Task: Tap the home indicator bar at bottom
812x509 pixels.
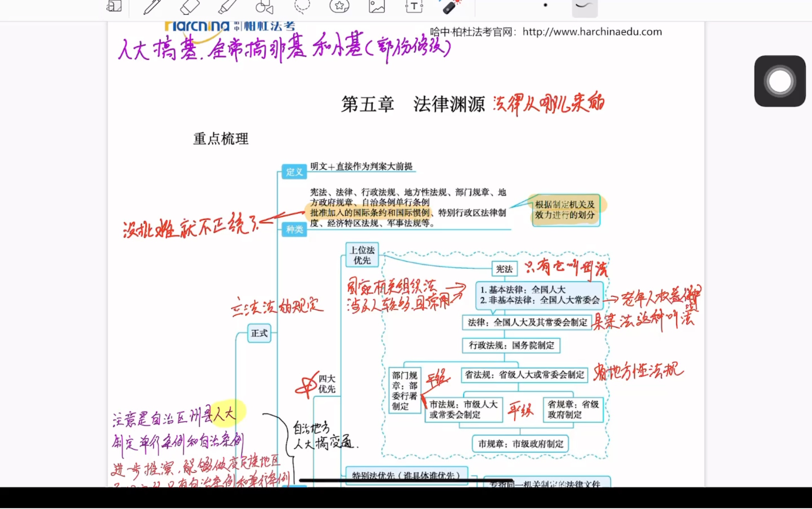Action: [406, 480]
